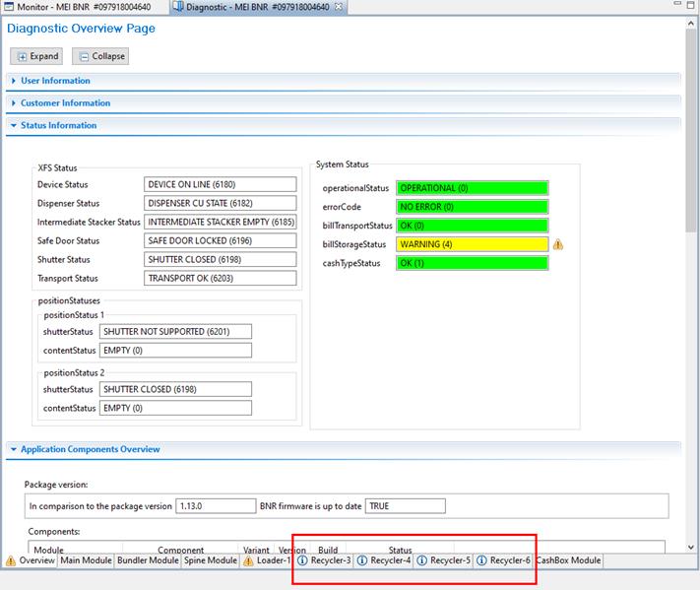Click the warning icon beside billStorageStatus
This screenshot has width=700, height=590.
click(558, 244)
